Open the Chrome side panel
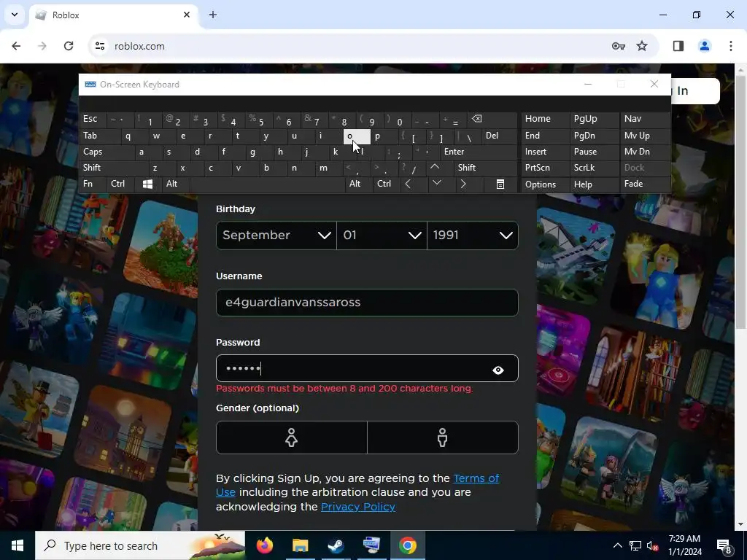Screen dimensions: 747x560 [678, 46]
